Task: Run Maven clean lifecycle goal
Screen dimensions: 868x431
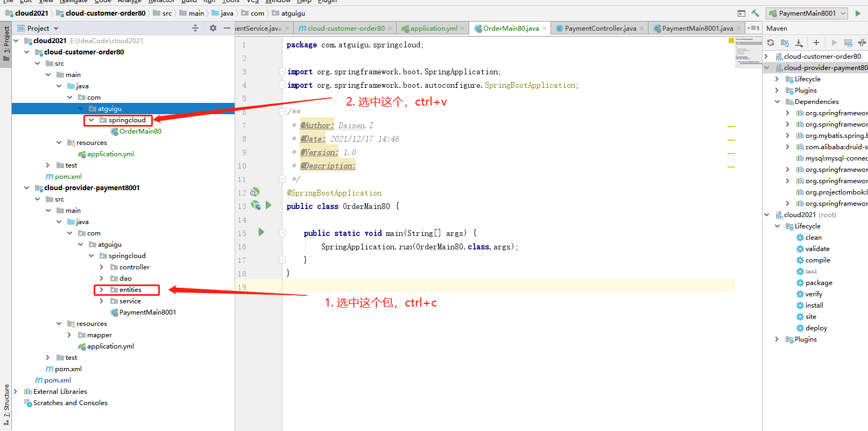Action: 809,238
